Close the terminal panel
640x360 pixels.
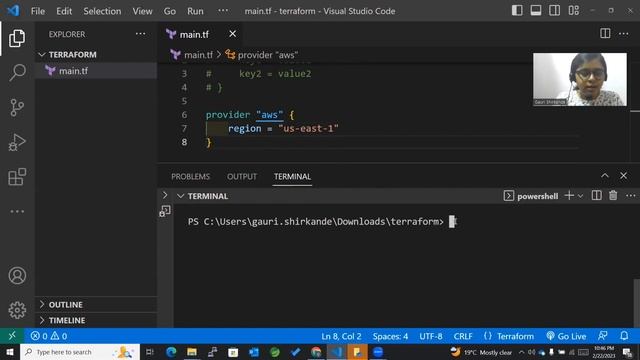(623, 176)
